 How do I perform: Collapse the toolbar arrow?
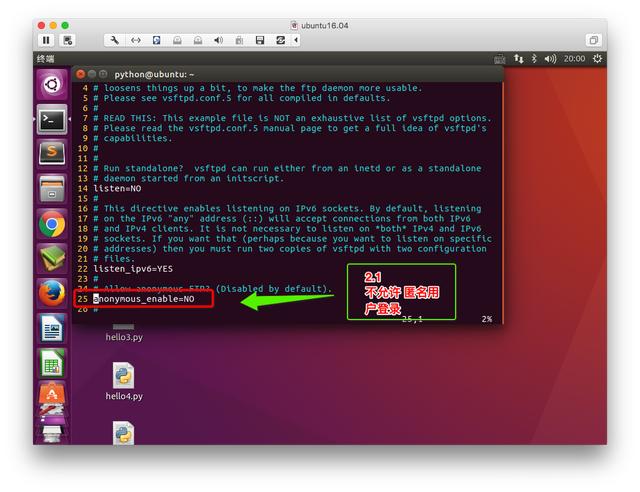pyautogui.click(x=296, y=40)
